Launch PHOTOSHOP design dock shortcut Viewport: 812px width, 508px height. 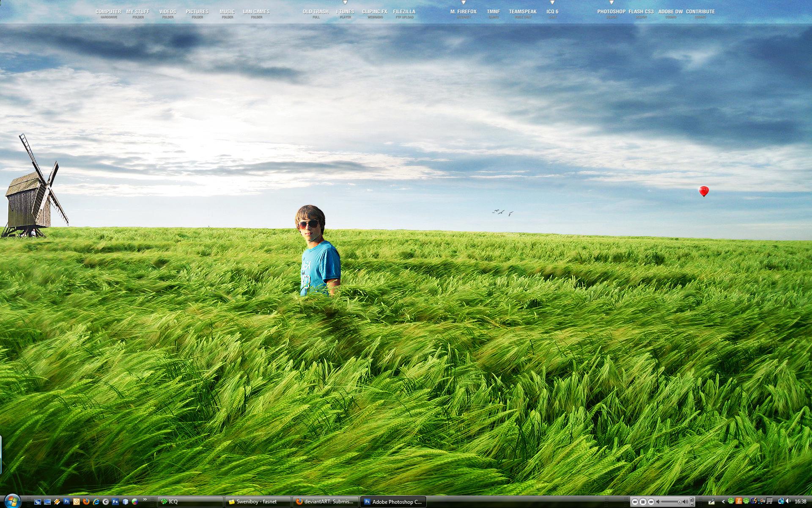coord(612,14)
